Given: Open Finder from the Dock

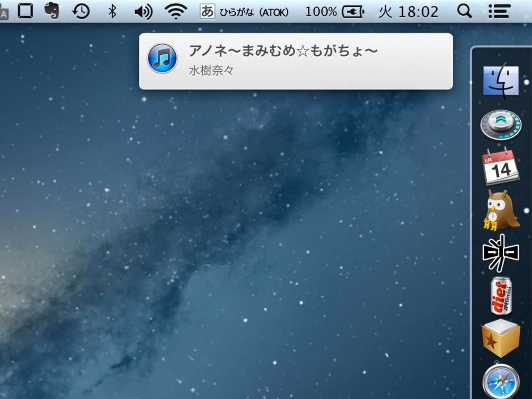Looking at the screenshot, I should point(501,80).
